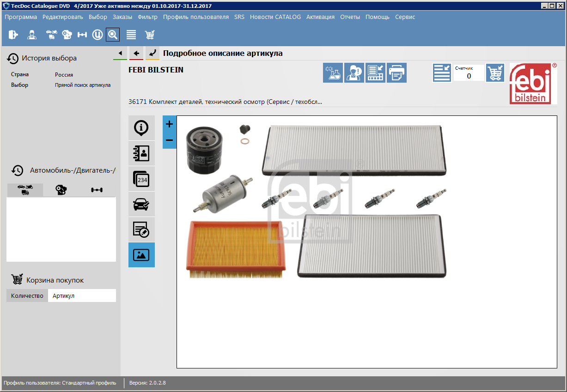Switch to axle tab in Автомобиль panel
The width and height of the screenshot is (567, 392).
tap(97, 190)
